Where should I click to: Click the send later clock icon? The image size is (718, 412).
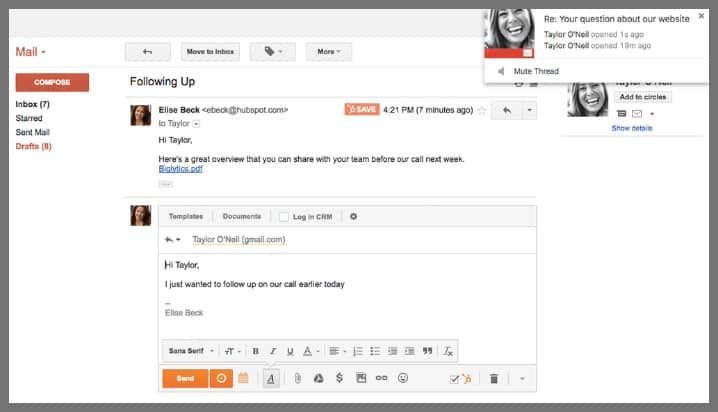[221, 378]
